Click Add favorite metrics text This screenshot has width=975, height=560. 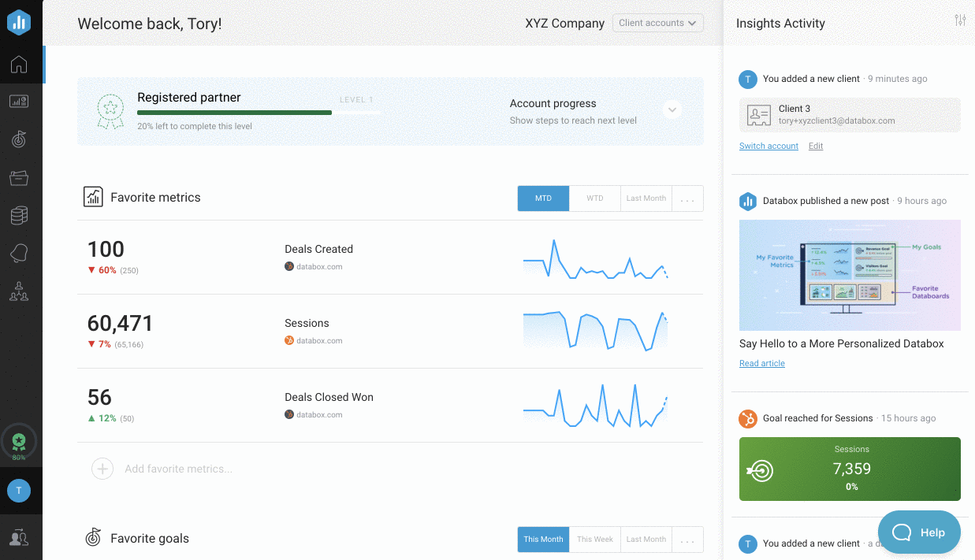tap(178, 469)
